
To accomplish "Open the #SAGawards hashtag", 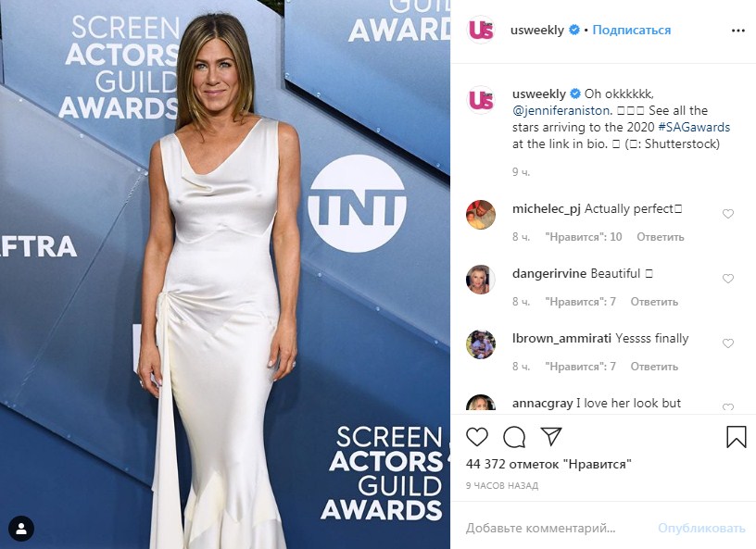I will tap(694, 127).
